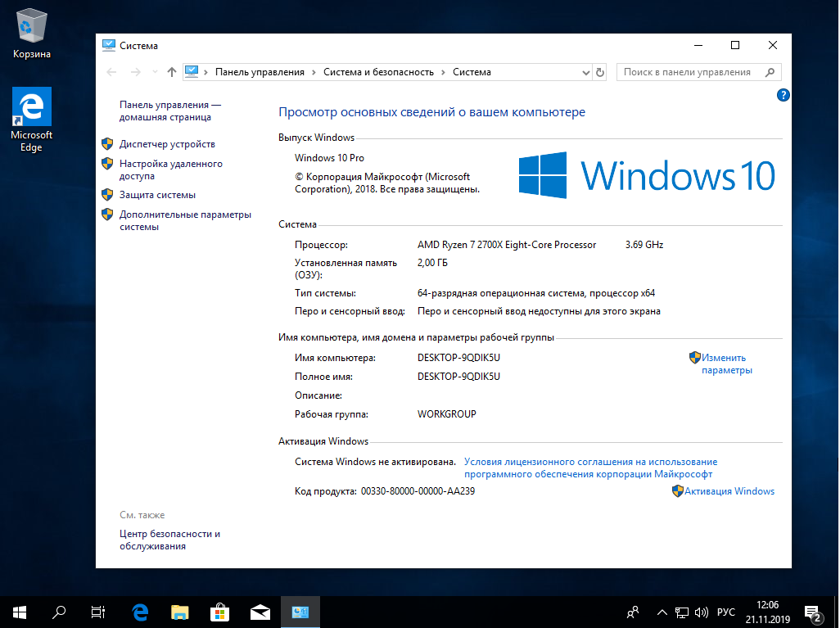Close the Система window

[773, 46]
